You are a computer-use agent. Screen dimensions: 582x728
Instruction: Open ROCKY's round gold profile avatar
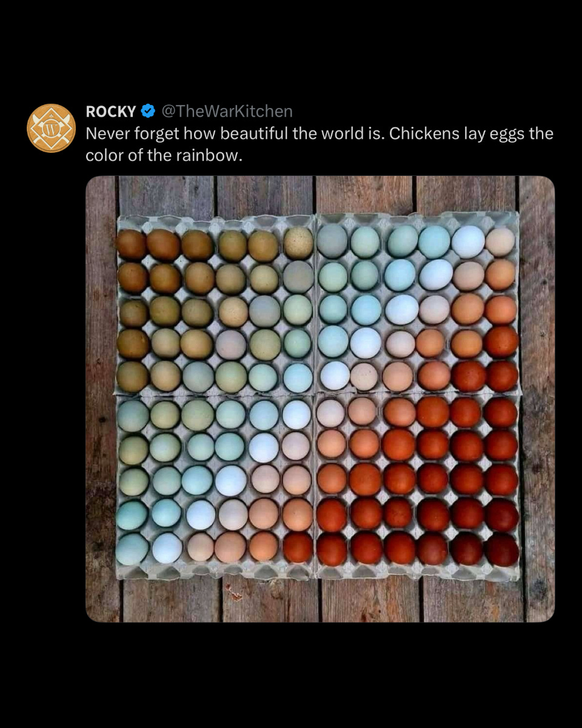coord(51,128)
